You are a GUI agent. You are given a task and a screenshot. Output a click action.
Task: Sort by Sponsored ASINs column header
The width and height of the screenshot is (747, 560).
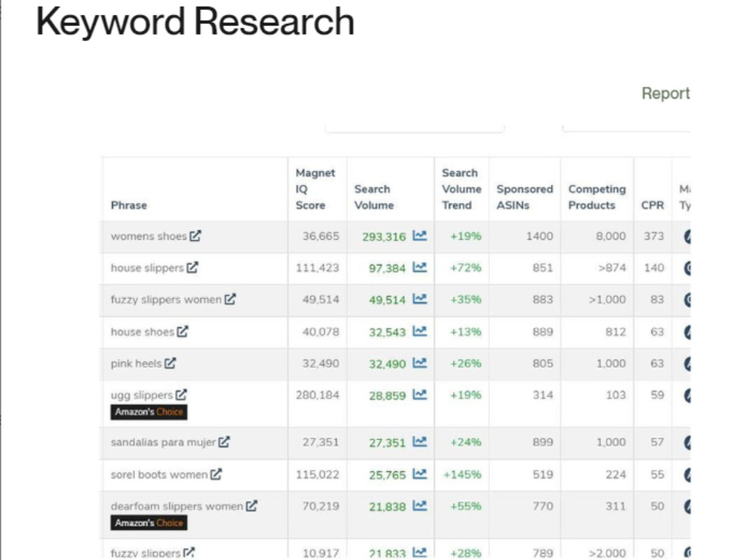point(524,197)
